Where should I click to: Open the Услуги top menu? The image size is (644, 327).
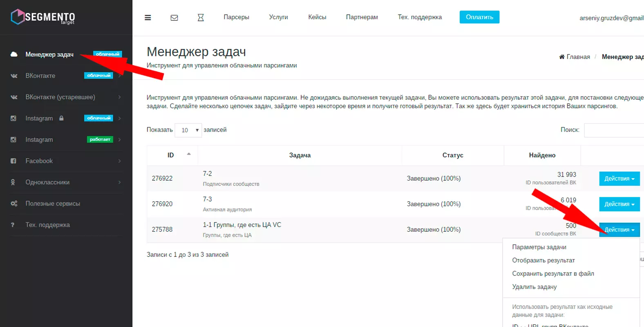coord(278,17)
